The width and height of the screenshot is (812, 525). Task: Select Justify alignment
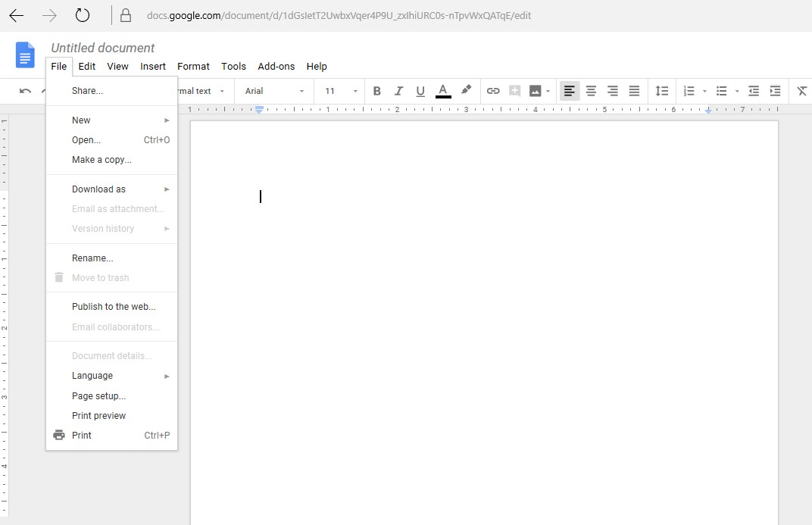click(x=635, y=91)
